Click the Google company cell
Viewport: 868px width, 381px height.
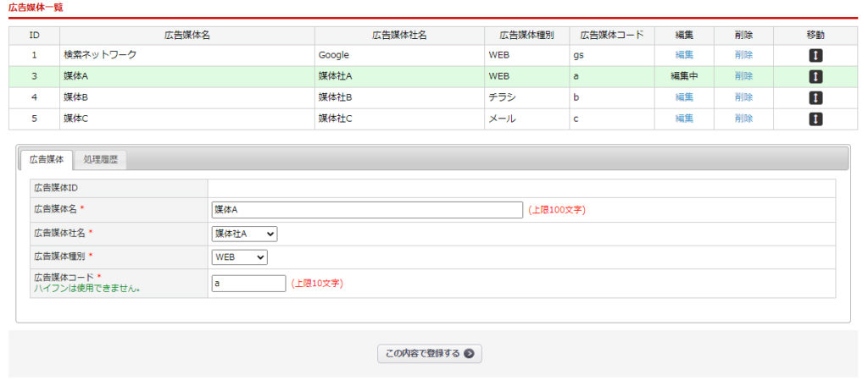pyautogui.click(x=400, y=55)
